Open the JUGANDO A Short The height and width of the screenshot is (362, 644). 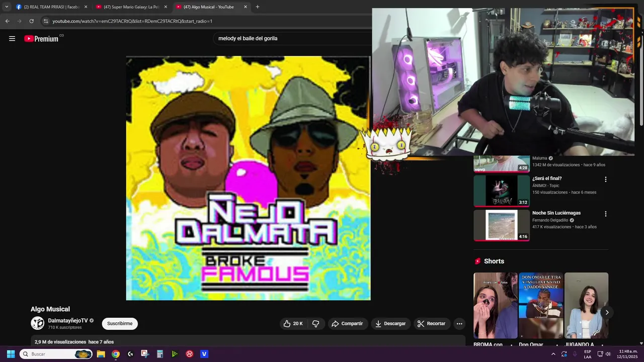[x=586, y=306]
